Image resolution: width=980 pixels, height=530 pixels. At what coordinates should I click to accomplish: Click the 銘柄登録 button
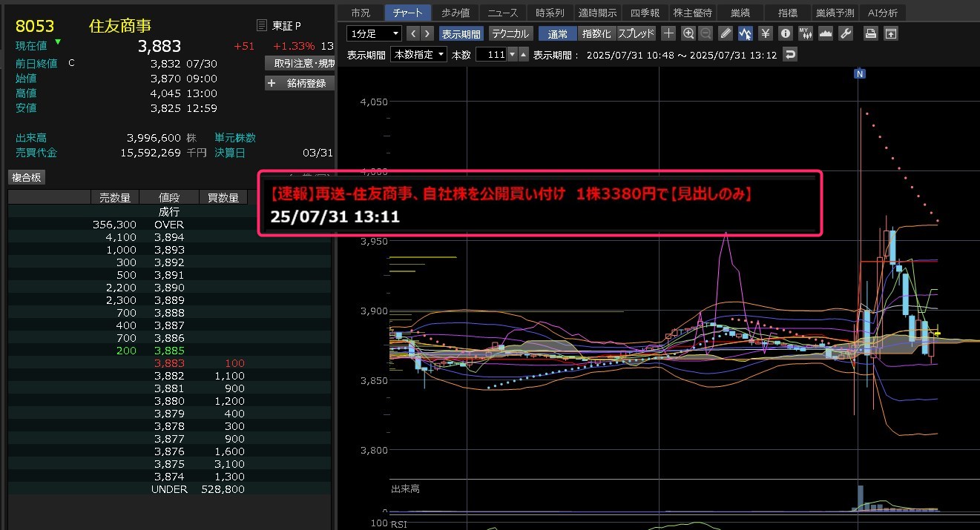300,83
